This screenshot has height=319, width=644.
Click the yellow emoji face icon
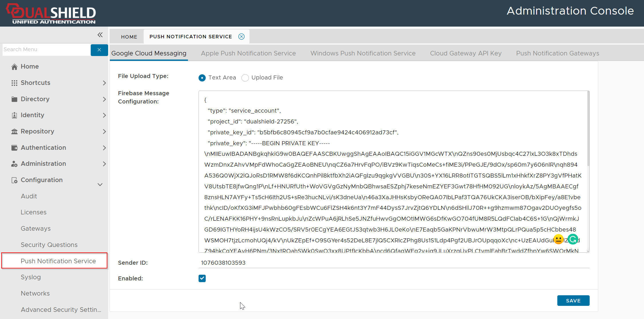pyautogui.click(x=558, y=239)
